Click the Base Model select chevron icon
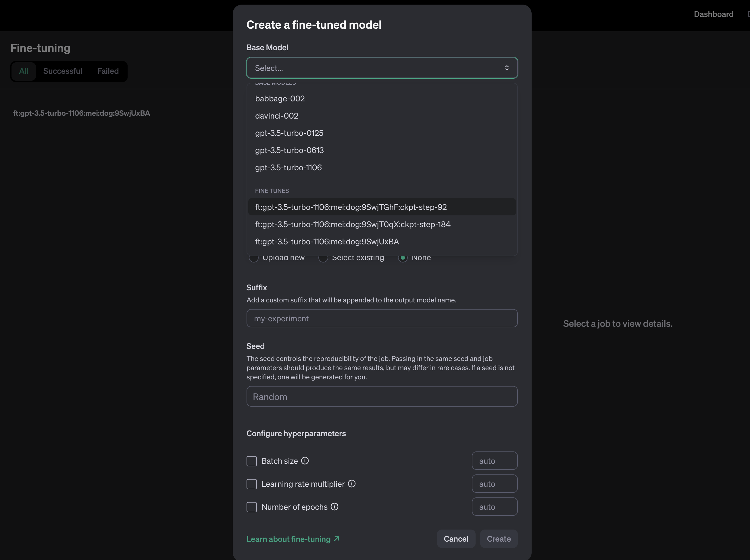Image resolution: width=750 pixels, height=560 pixels. coord(507,68)
